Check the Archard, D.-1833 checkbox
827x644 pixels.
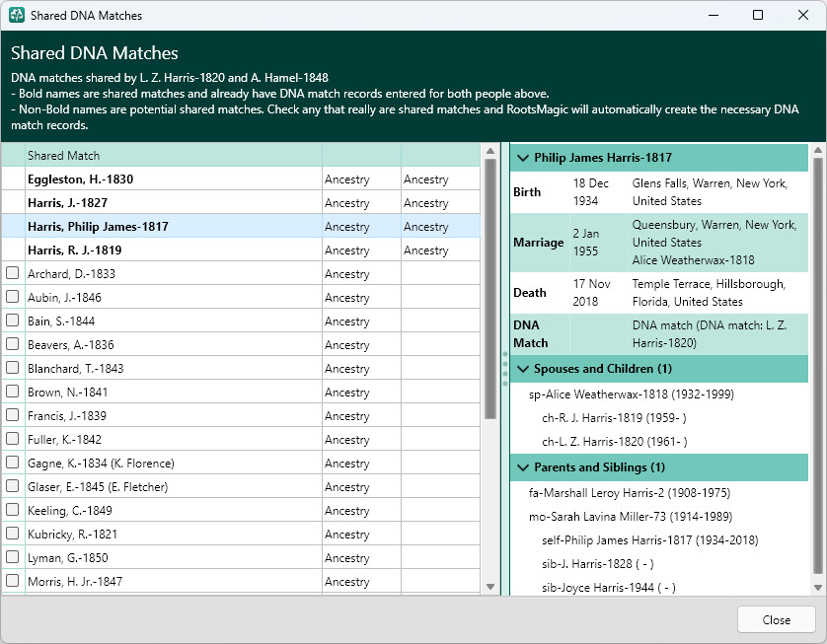(12, 273)
